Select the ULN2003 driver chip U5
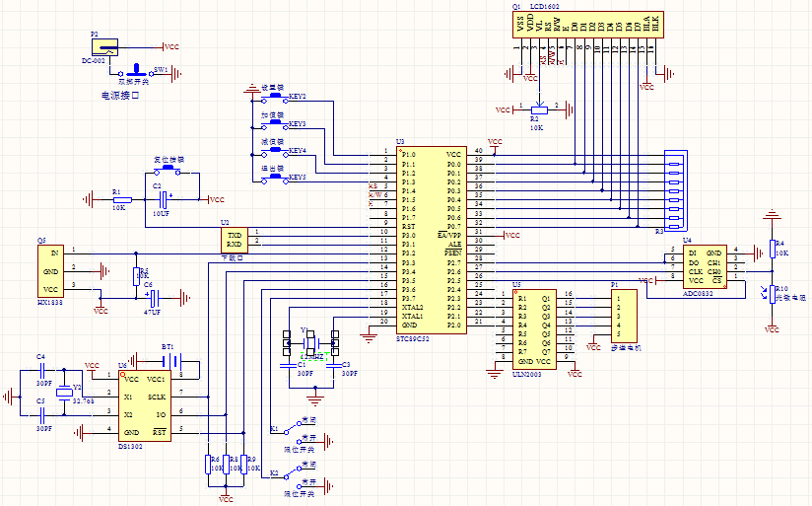The height and width of the screenshot is (506, 812). (534, 329)
